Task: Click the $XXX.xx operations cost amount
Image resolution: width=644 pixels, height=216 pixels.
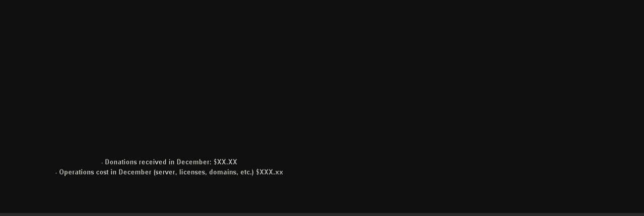Action: (x=270, y=172)
